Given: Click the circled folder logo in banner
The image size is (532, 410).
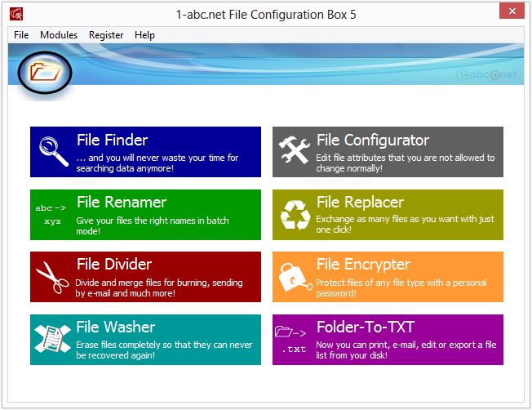Looking at the screenshot, I should pos(45,73).
